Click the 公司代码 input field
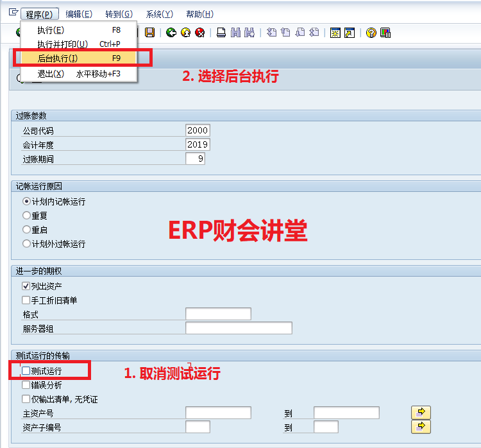 coord(198,130)
